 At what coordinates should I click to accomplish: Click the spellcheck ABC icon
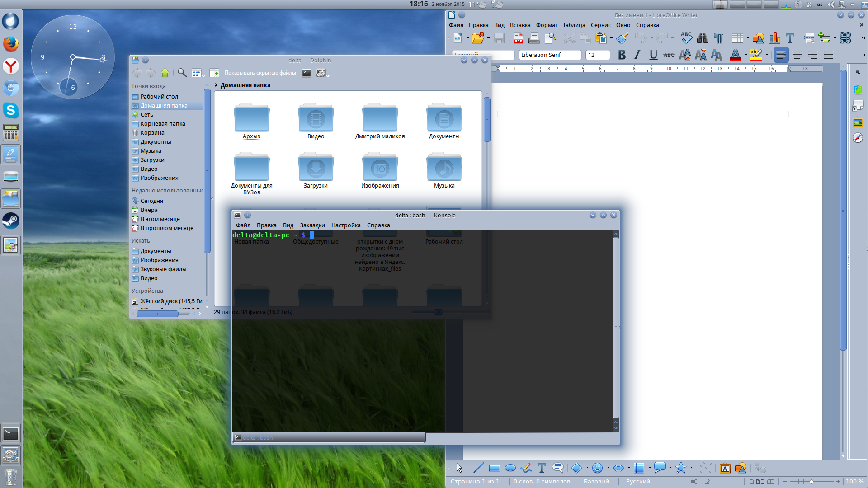click(686, 38)
